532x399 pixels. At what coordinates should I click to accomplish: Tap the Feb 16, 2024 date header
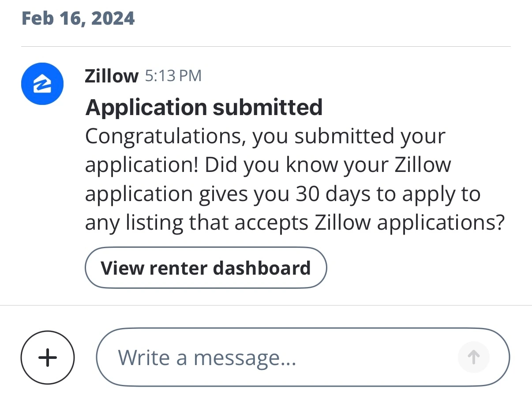[78, 19]
